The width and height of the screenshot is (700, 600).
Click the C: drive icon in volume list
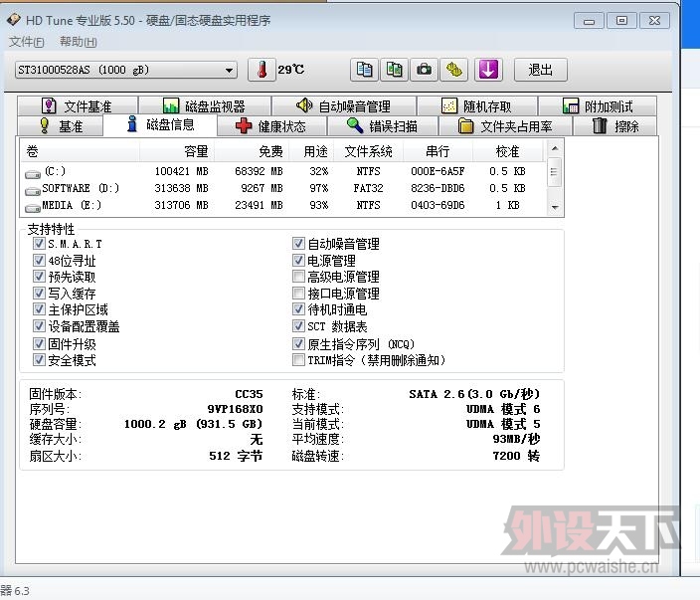(x=33, y=174)
